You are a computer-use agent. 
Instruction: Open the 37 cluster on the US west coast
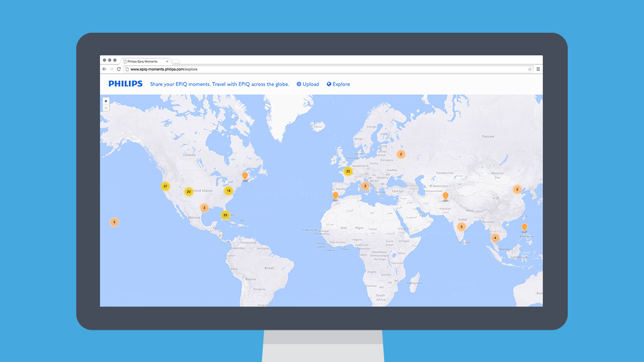click(x=165, y=186)
